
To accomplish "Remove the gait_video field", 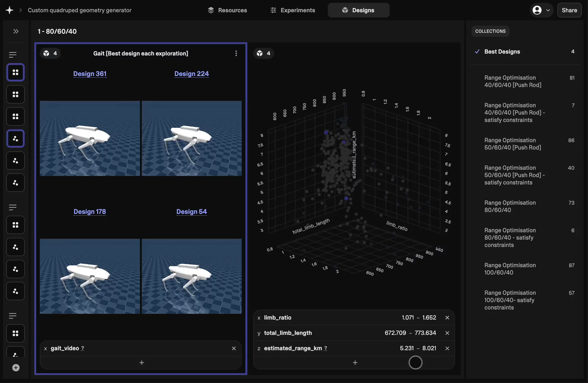I will coord(234,348).
